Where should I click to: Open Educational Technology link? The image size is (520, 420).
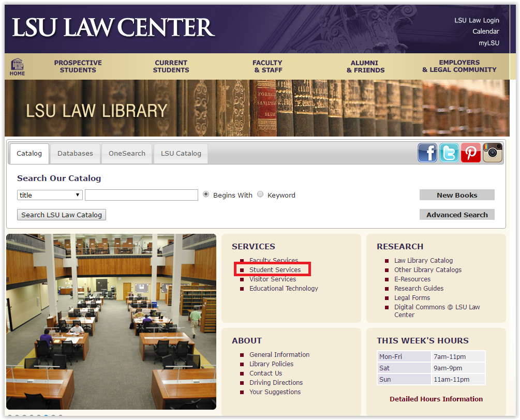click(x=284, y=289)
